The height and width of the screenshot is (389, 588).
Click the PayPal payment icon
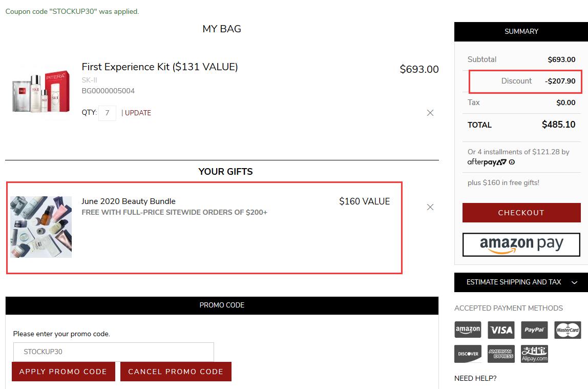(534, 330)
